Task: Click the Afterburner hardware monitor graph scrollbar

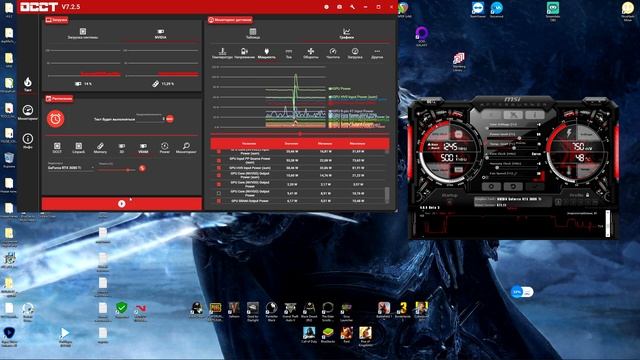Action: [607, 223]
